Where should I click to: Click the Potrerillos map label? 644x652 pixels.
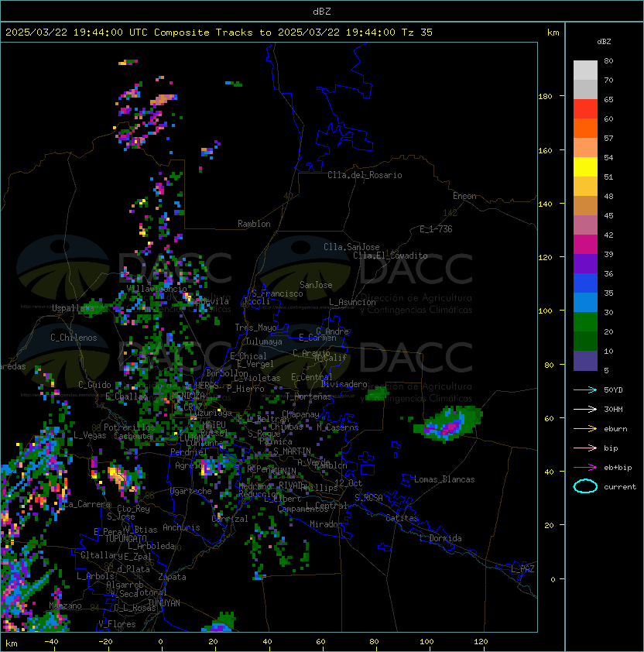pyautogui.click(x=129, y=427)
